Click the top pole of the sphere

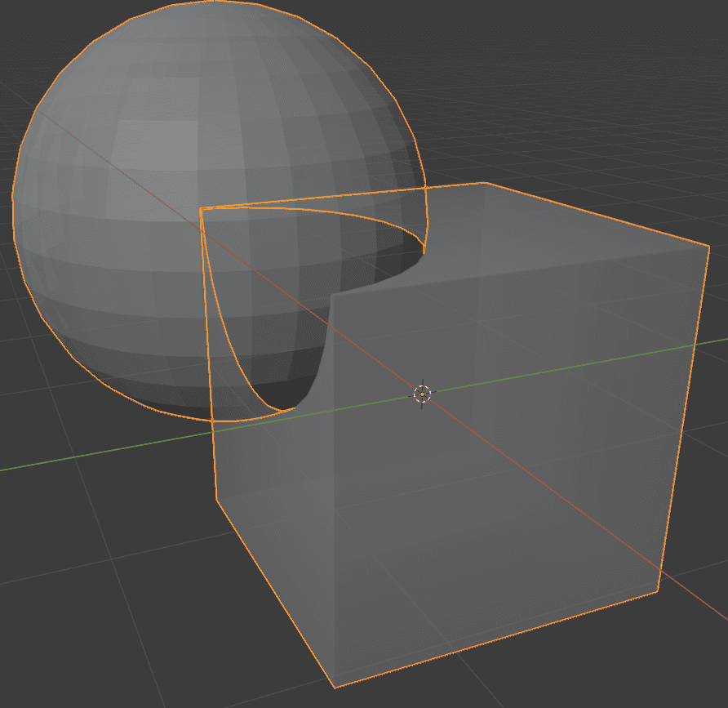[212, 8]
